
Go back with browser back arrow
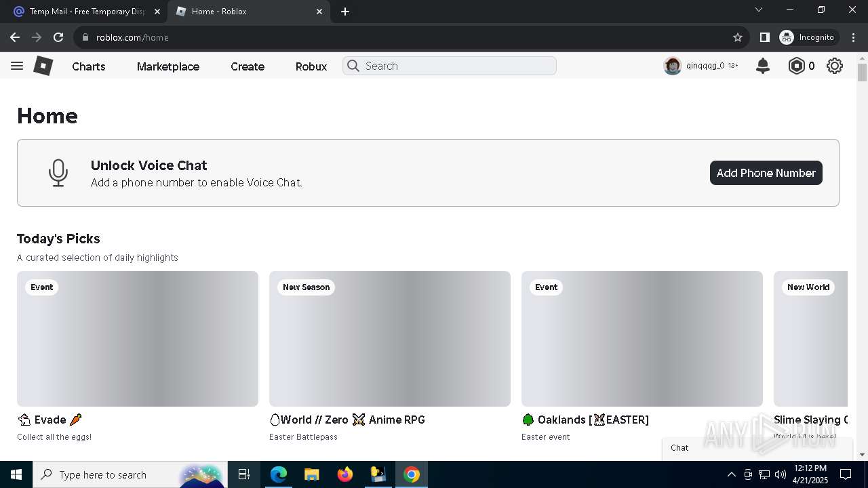(x=15, y=37)
